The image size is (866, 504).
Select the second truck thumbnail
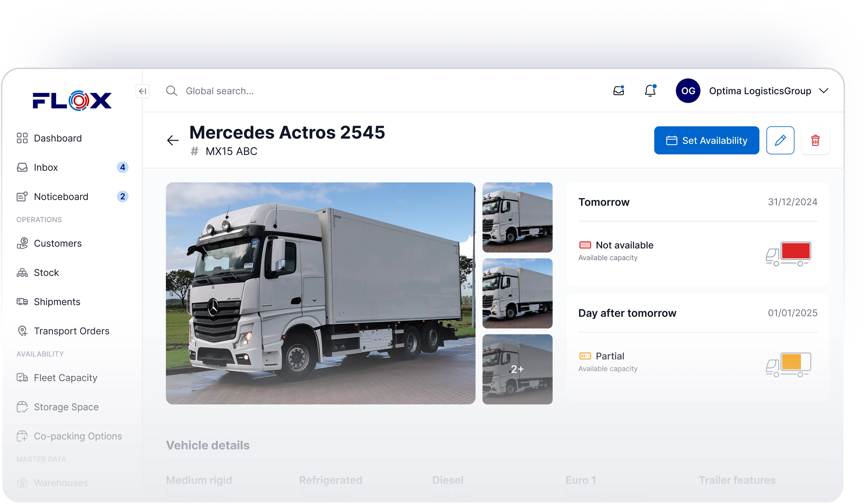click(517, 293)
